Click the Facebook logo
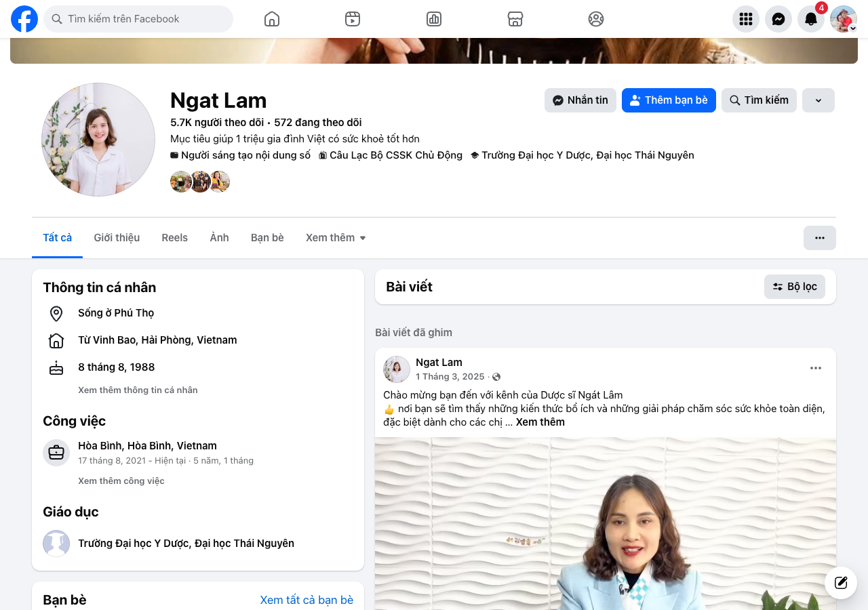The height and width of the screenshot is (610, 868). click(24, 19)
